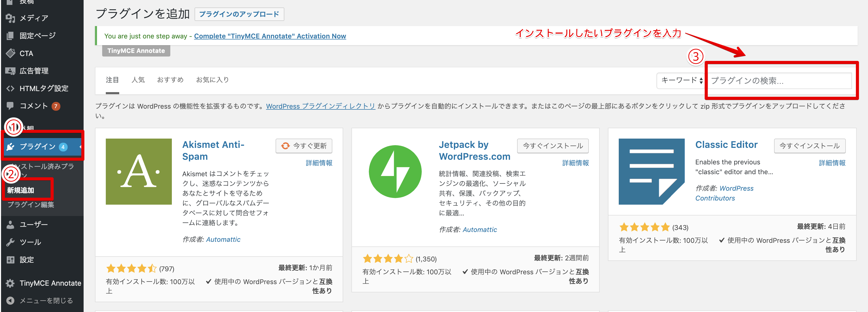
Task: Click the Fixed Pages (固定ページ) icon
Action: [x=10, y=36]
